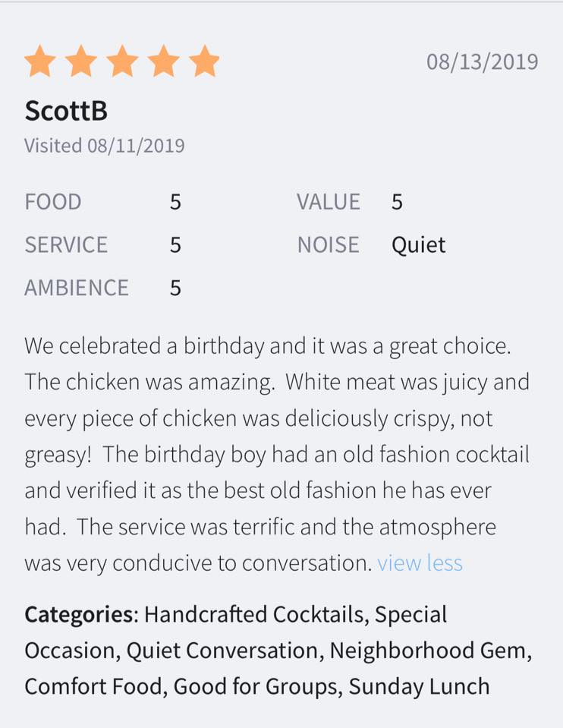Select the Neighborhood Gem category
The height and width of the screenshot is (728, 563).
[428, 651]
